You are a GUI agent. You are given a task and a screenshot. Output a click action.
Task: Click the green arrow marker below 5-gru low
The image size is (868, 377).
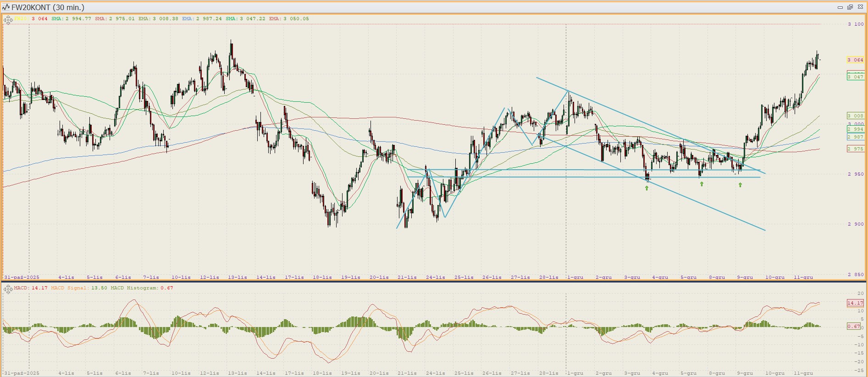click(x=702, y=184)
